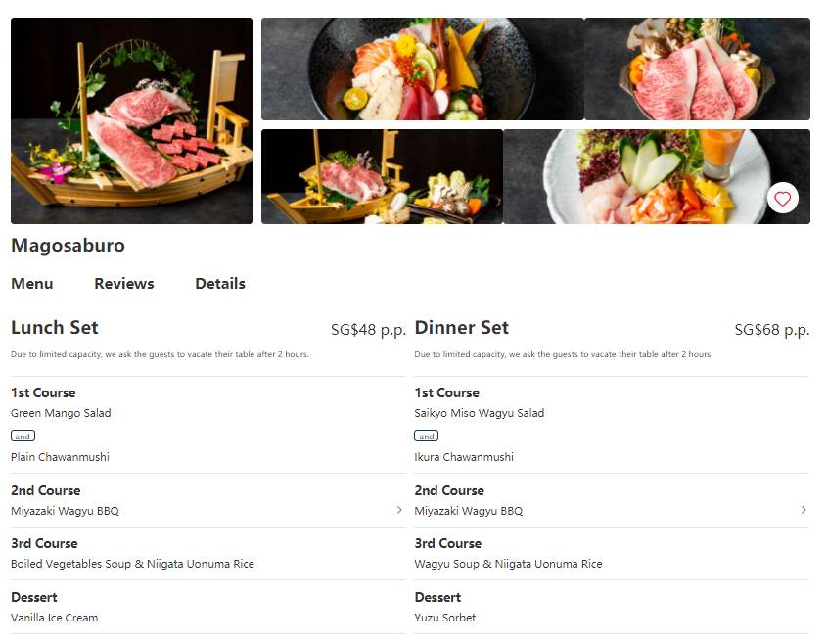Click Miyazaki Wagyu BBQ in Lunch Set
This screenshot has width=827, height=644.
point(65,511)
